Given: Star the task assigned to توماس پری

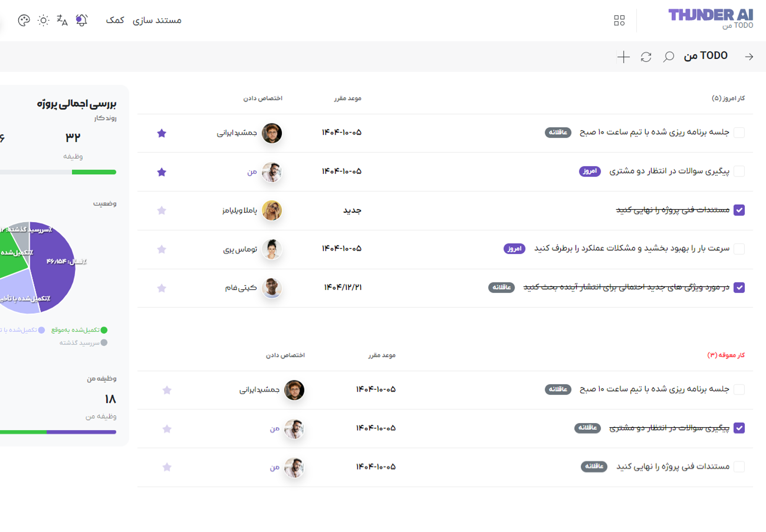Looking at the screenshot, I should click(x=162, y=249).
